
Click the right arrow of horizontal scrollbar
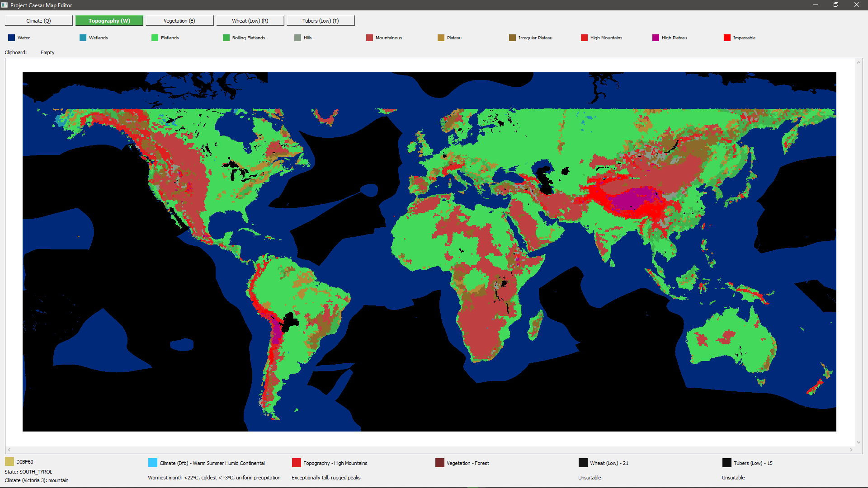[x=851, y=450]
